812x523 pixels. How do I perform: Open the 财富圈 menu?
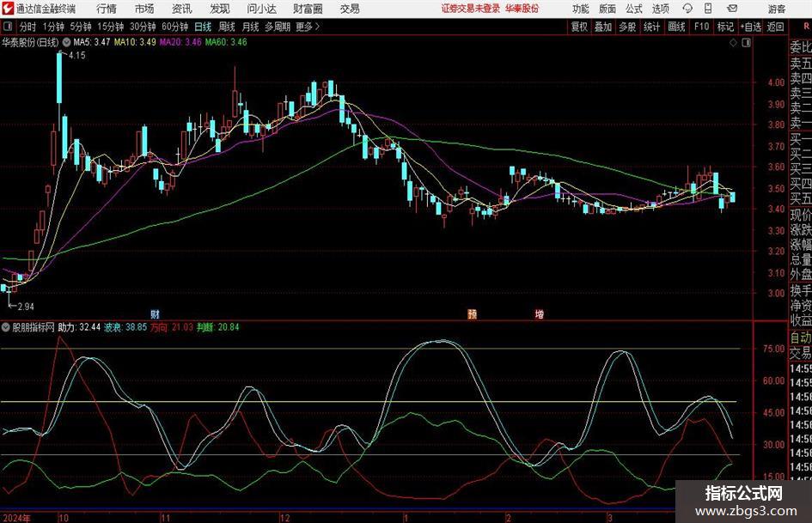[x=308, y=9]
